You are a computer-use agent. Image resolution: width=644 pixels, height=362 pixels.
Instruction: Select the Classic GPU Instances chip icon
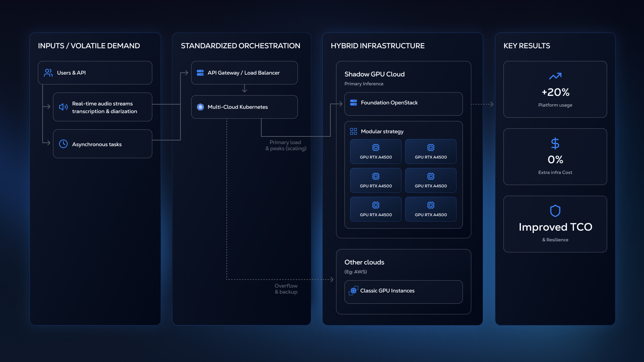pyautogui.click(x=353, y=291)
